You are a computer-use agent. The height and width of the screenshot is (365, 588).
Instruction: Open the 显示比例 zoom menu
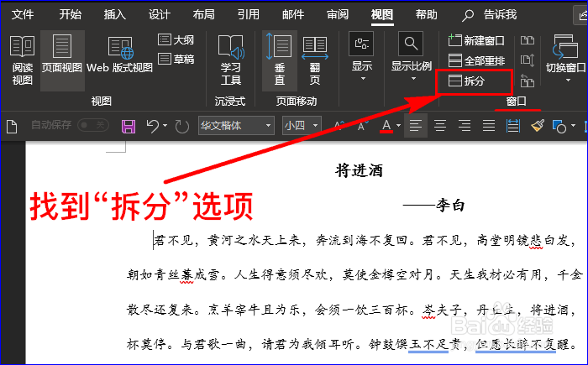412,57
